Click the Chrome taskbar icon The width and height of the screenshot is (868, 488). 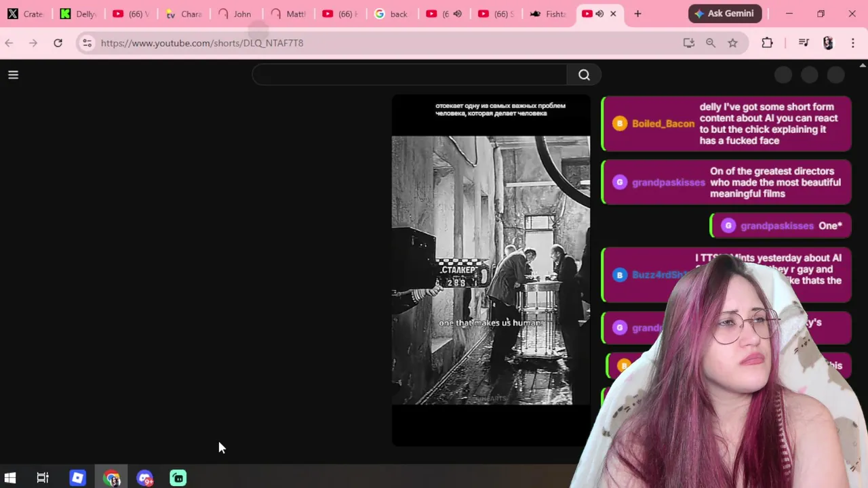[x=112, y=478]
